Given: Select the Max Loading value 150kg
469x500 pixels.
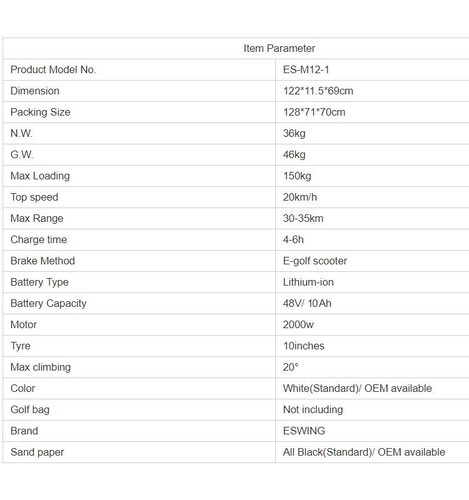Looking at the screenshot, I should tap(297, 176).
